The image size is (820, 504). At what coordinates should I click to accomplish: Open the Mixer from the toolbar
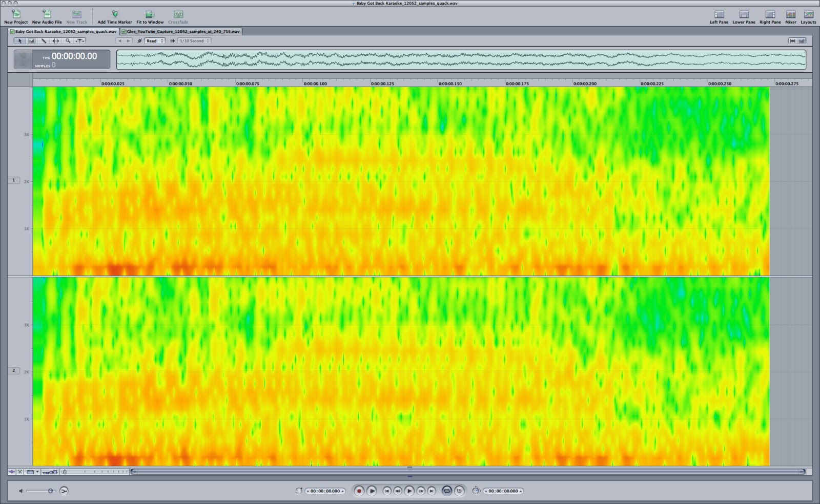[x=791, y=15]
